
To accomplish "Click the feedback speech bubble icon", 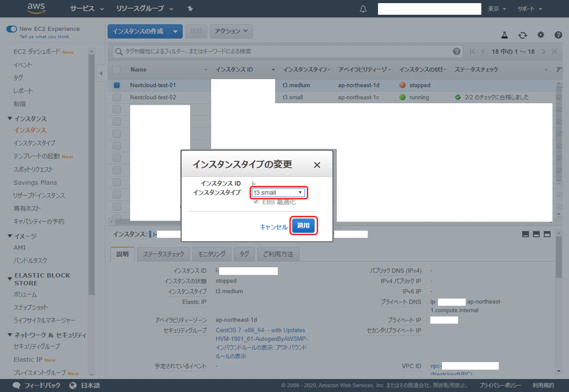I will click(x=17, y=385).
